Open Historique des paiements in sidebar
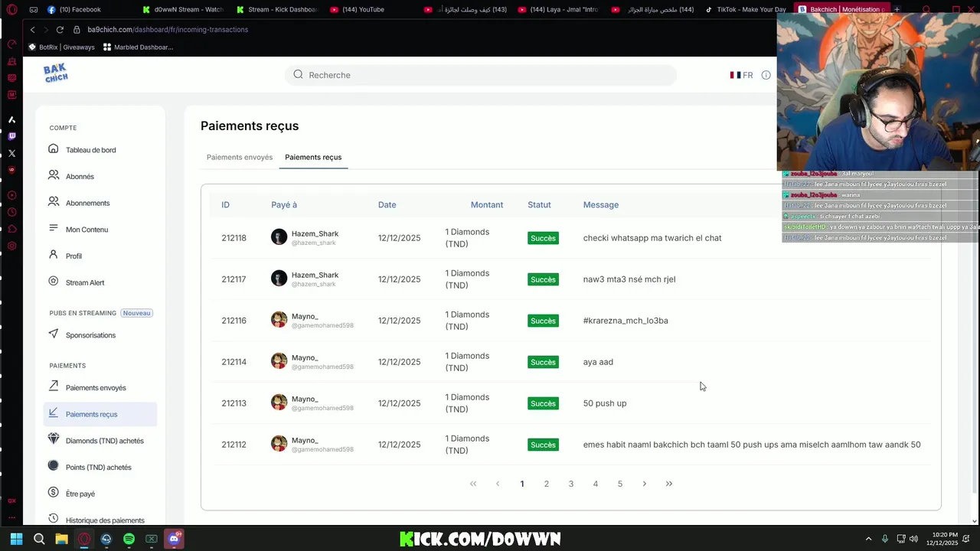The width and height of the screenshot is (980, 551). click(105, 520)
